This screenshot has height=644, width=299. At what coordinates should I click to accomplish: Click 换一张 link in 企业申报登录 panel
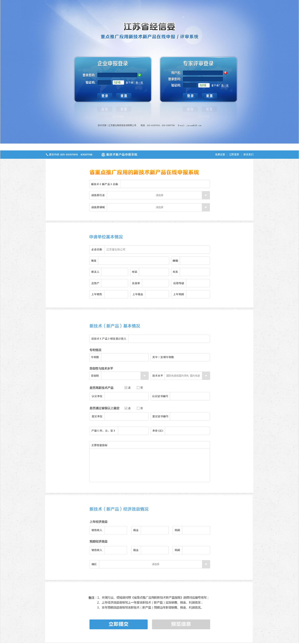(x=139, y=83)
